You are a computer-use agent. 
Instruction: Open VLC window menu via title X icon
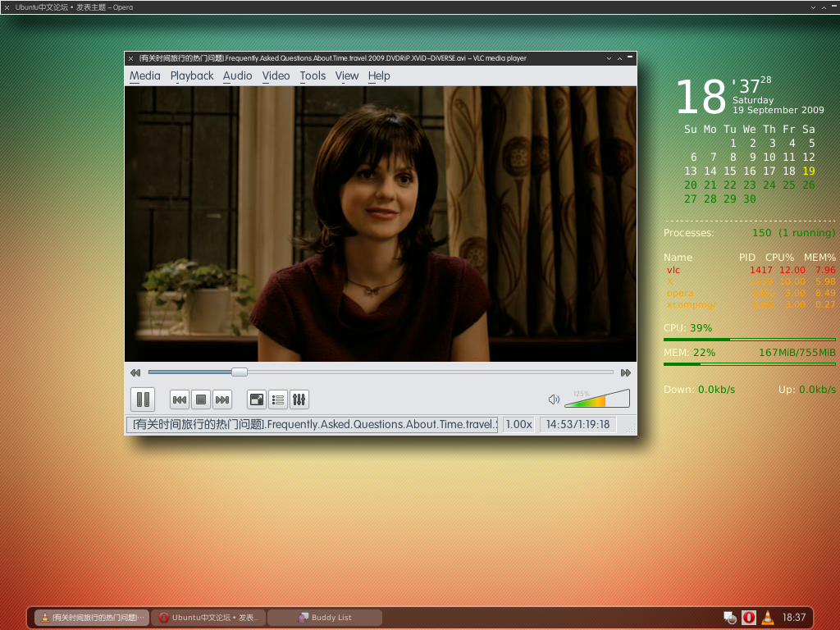click(130, 58)
